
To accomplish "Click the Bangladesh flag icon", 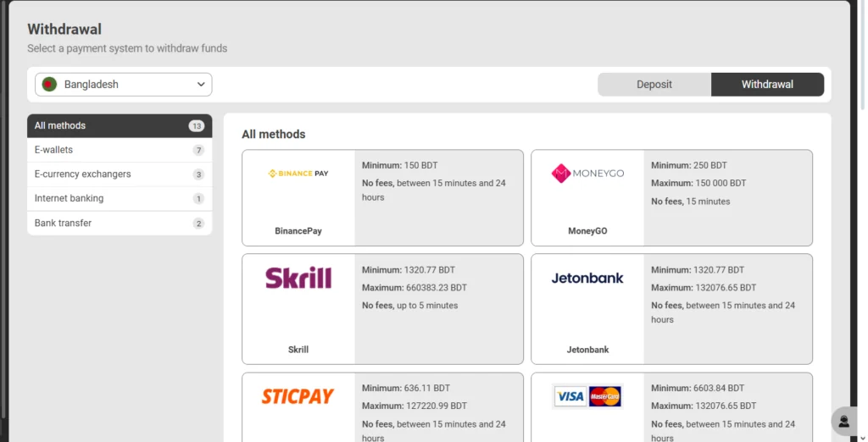I will point(49,85).
